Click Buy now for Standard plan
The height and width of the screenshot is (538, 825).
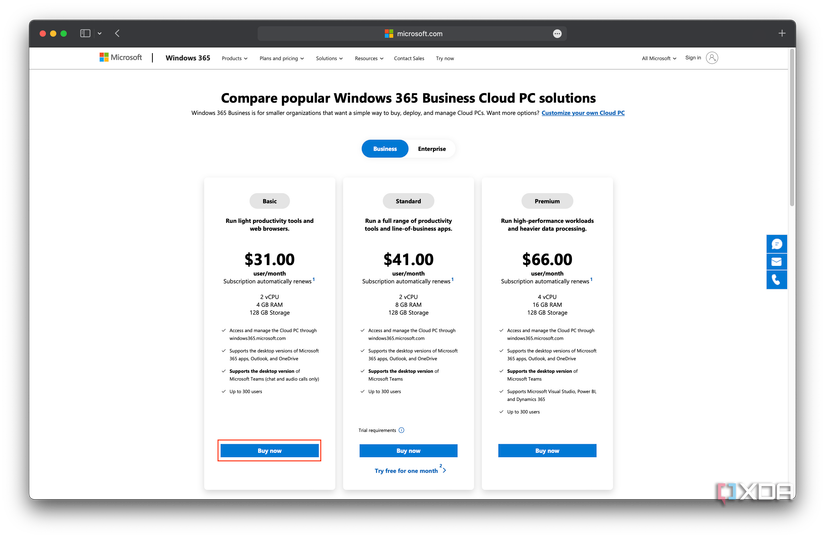[x=408, y=451]
